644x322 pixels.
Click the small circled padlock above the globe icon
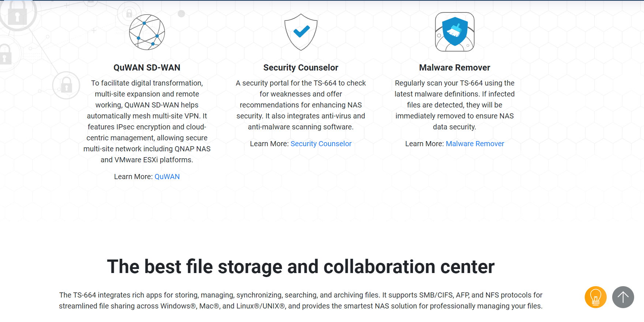129,14
